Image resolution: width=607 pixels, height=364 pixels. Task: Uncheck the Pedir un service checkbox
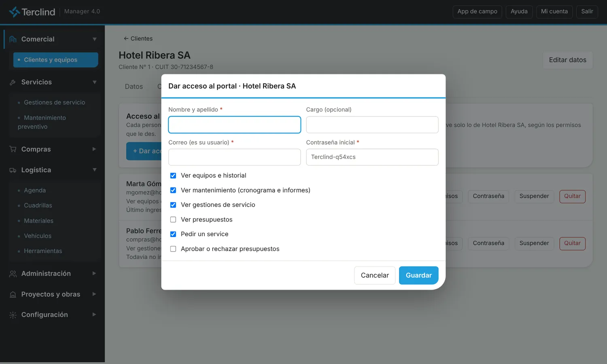[173, 234]
